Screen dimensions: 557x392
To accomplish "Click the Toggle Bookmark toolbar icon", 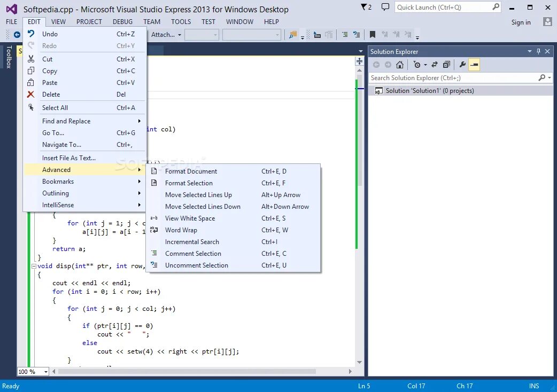I will 372,34.
